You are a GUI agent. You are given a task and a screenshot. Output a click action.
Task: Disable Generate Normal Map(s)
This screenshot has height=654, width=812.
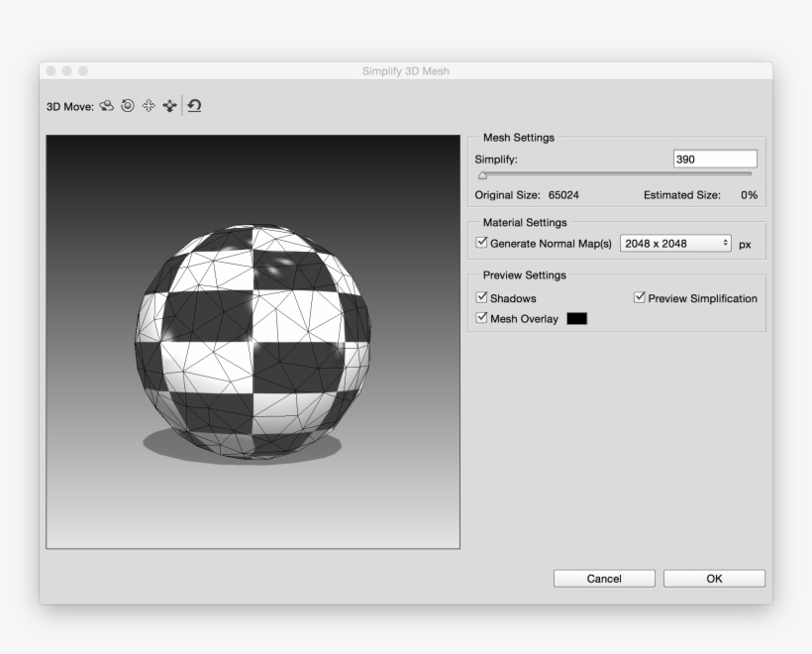tap(479, 242)
